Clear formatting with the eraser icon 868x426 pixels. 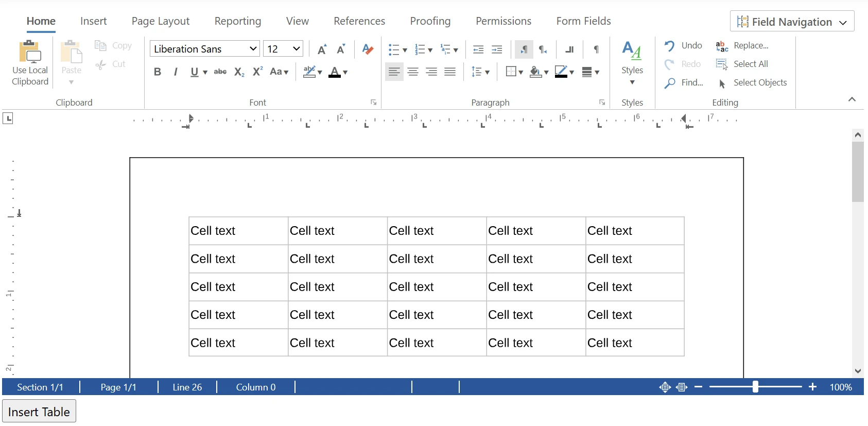click(368, 49)
